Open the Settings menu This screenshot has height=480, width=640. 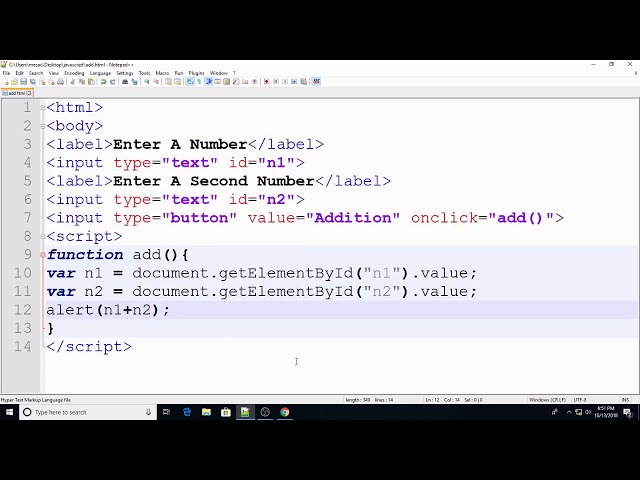click(124, 73)
